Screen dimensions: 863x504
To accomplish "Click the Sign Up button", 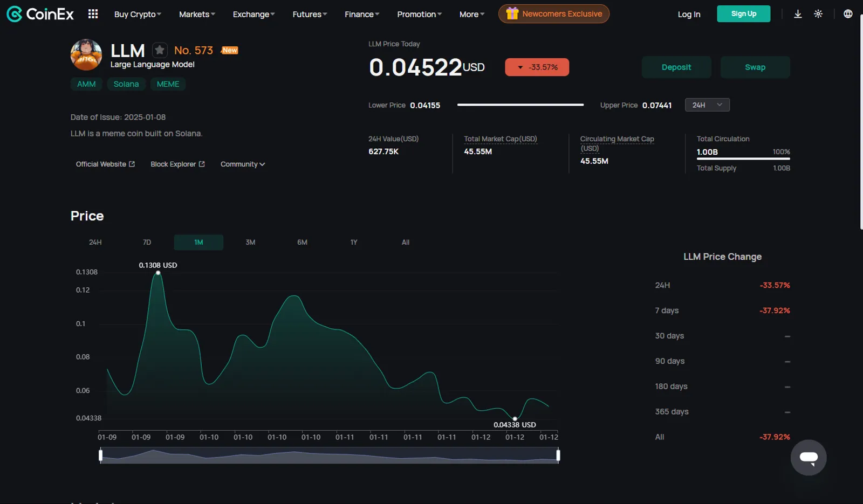I will [x=744, y=13].
